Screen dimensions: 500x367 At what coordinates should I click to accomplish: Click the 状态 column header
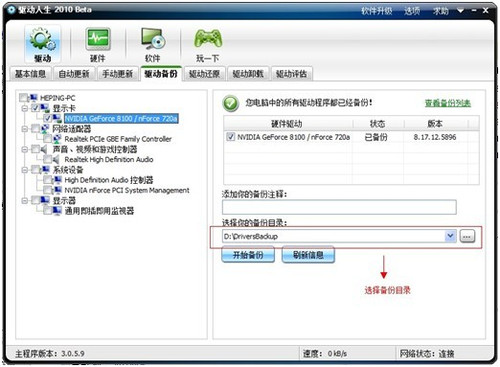click(378, 124)
